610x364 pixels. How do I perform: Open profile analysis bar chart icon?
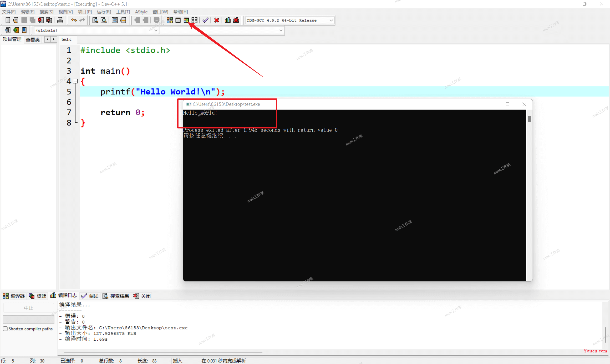coord(228,20)
